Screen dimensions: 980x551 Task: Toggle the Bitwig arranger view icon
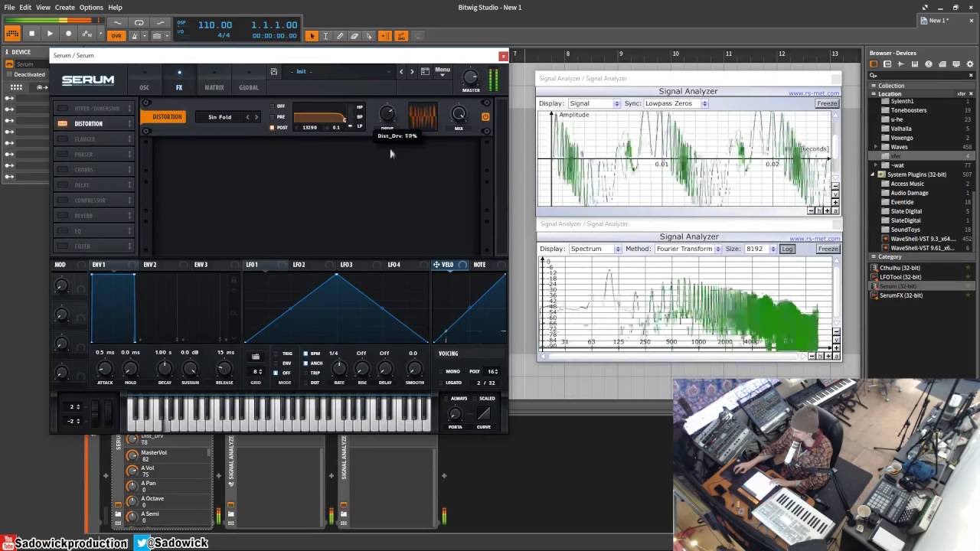point(12,34)
